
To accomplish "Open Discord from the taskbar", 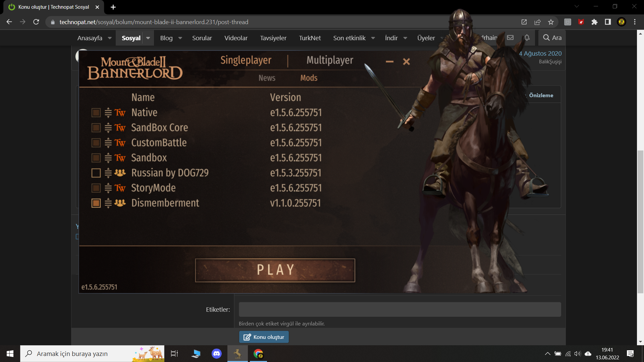I will click(217, 354).
